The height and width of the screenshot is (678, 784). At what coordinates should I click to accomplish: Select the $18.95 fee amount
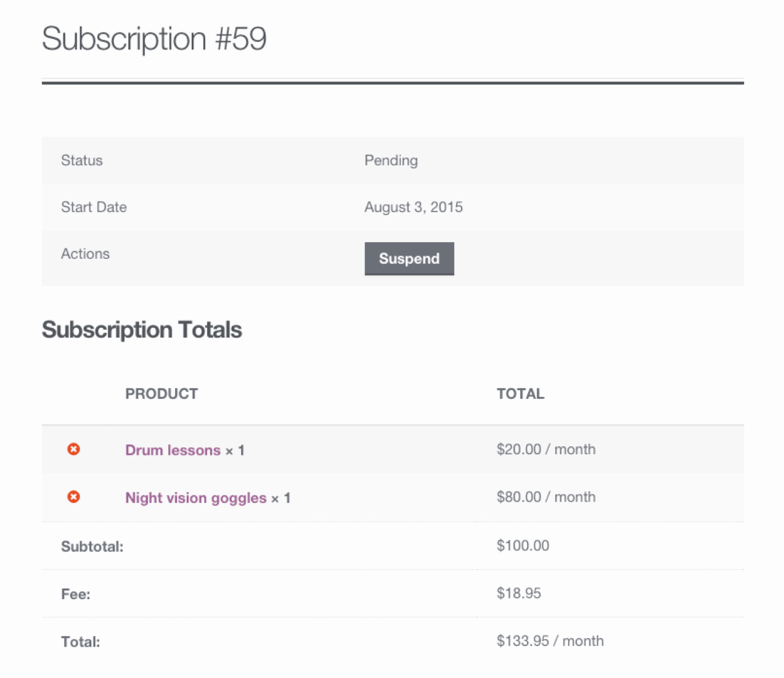tap(518, 593)
